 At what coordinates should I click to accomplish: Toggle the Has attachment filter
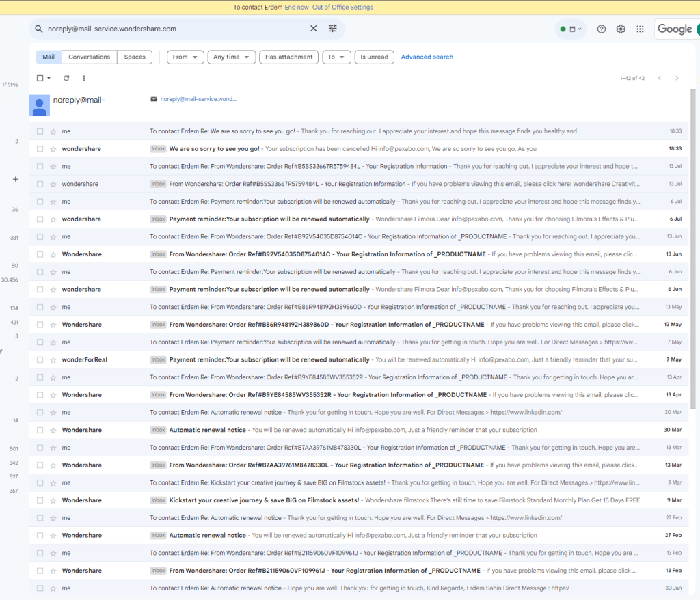(289, 57)
